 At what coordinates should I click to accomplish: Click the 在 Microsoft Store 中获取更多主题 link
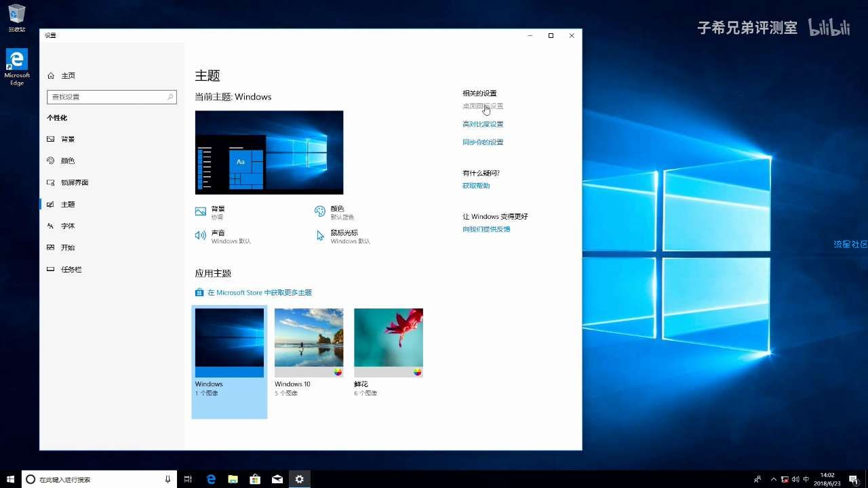254,293
